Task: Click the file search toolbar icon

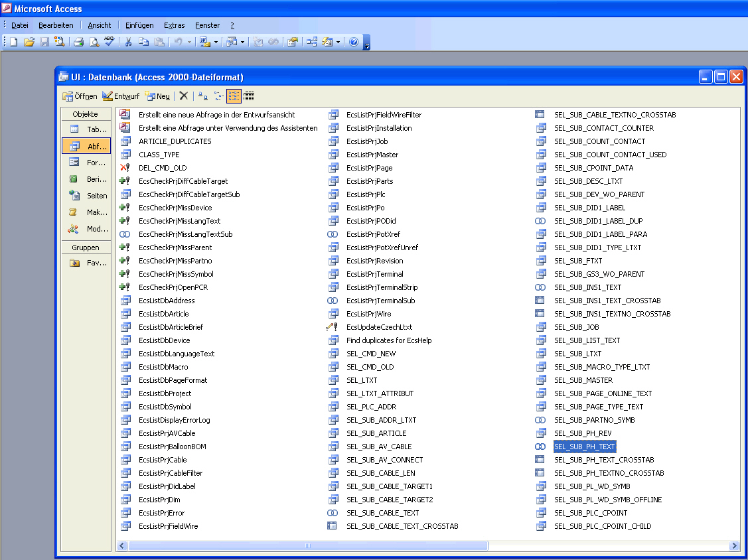Action: [x=59, y=42]
